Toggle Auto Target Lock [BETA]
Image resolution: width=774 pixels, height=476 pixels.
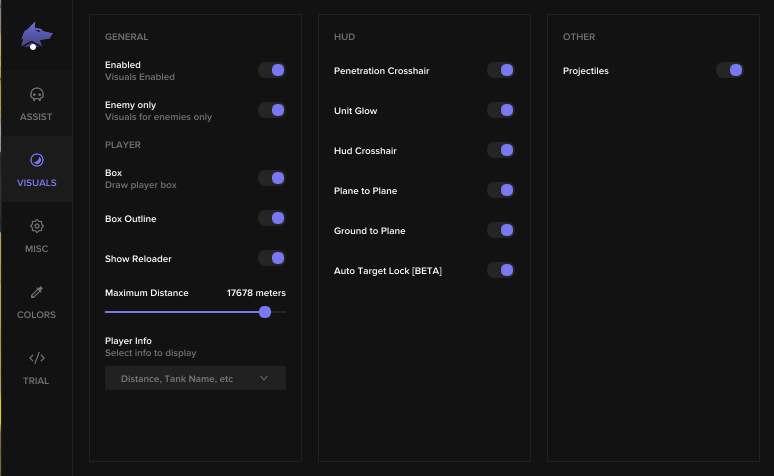click(501, 270)
